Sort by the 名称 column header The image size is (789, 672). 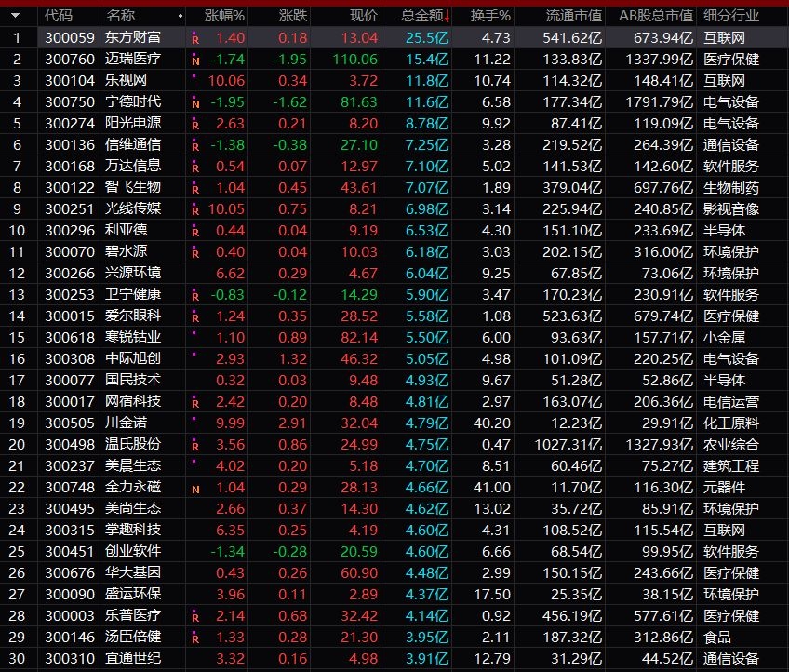[120, 16]
